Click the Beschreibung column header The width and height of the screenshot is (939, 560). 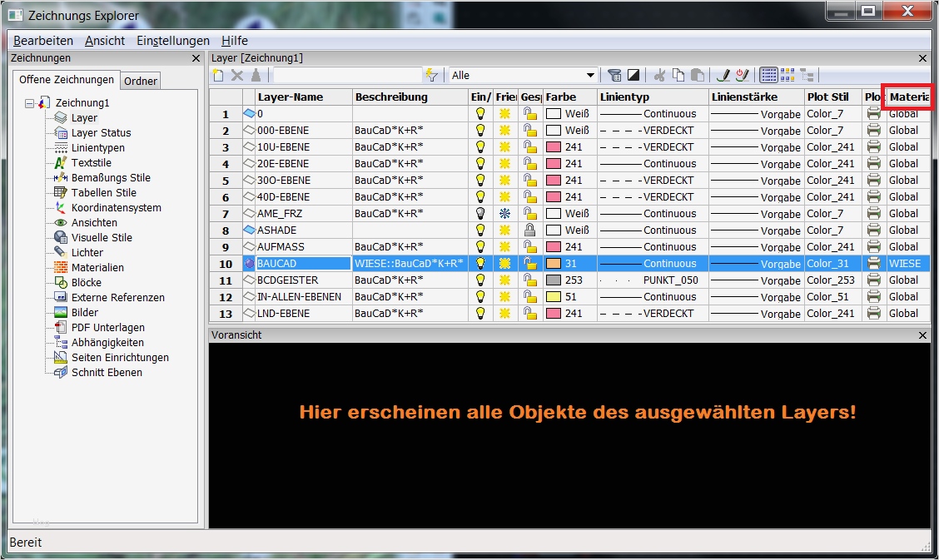(410, 97)
